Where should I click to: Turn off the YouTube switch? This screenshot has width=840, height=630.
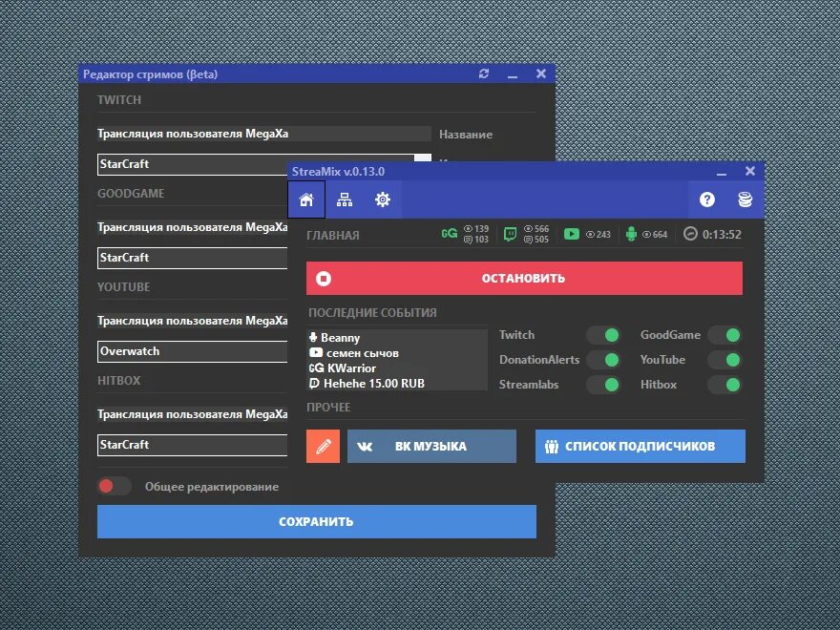click(x=725, y=360)
